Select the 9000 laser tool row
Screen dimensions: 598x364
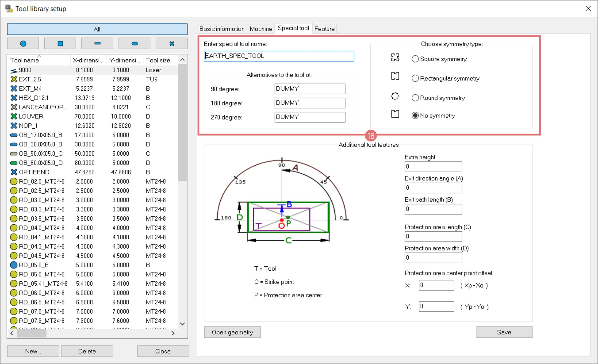click(25, 70)
